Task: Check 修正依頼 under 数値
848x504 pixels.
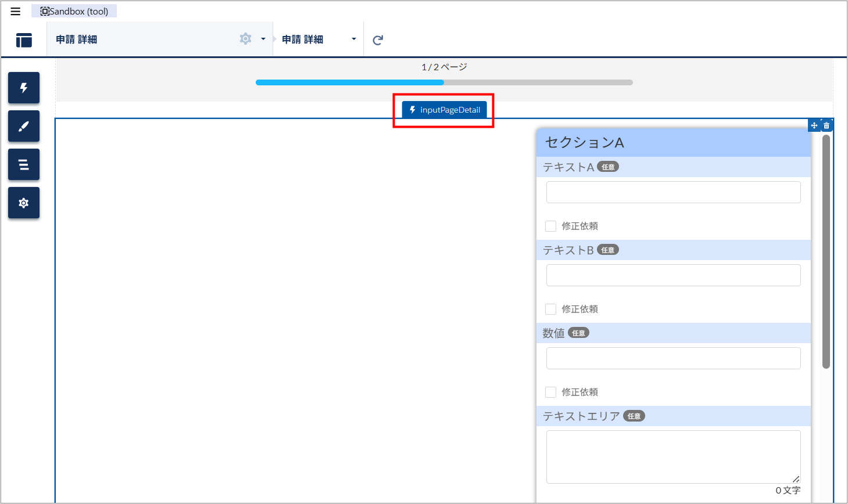Action: tap(551, 392)
